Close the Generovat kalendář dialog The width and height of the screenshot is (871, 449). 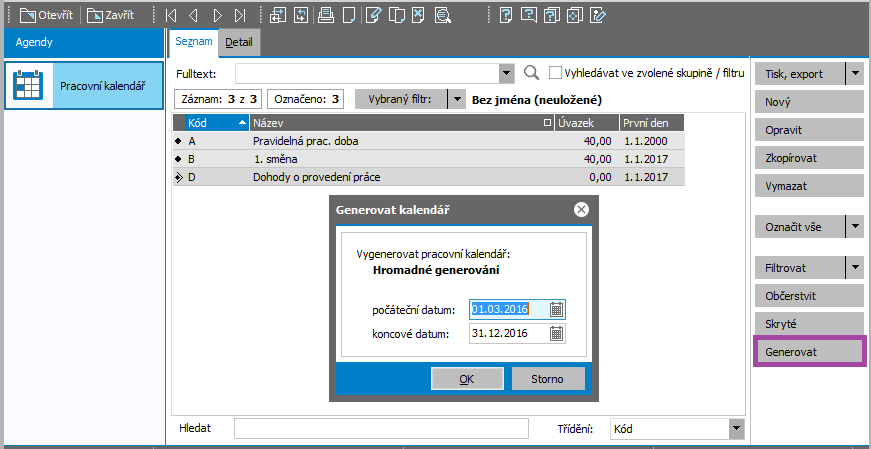point(581,209)
